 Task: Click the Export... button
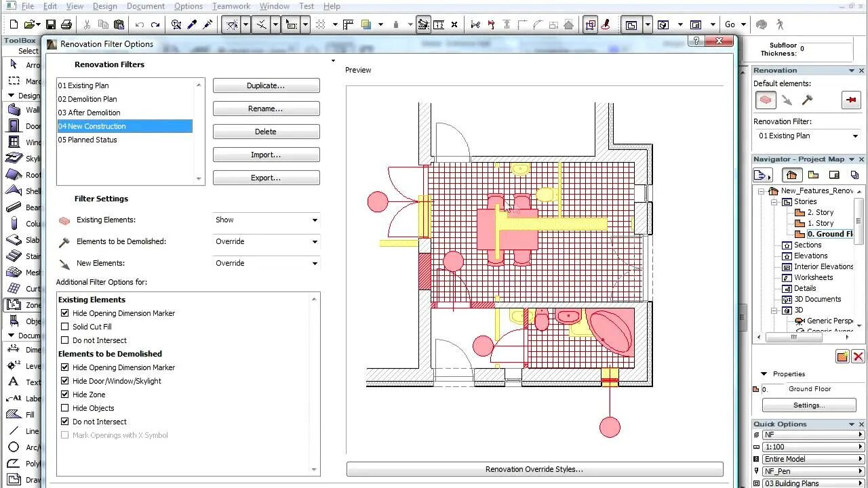click(266, 178)
